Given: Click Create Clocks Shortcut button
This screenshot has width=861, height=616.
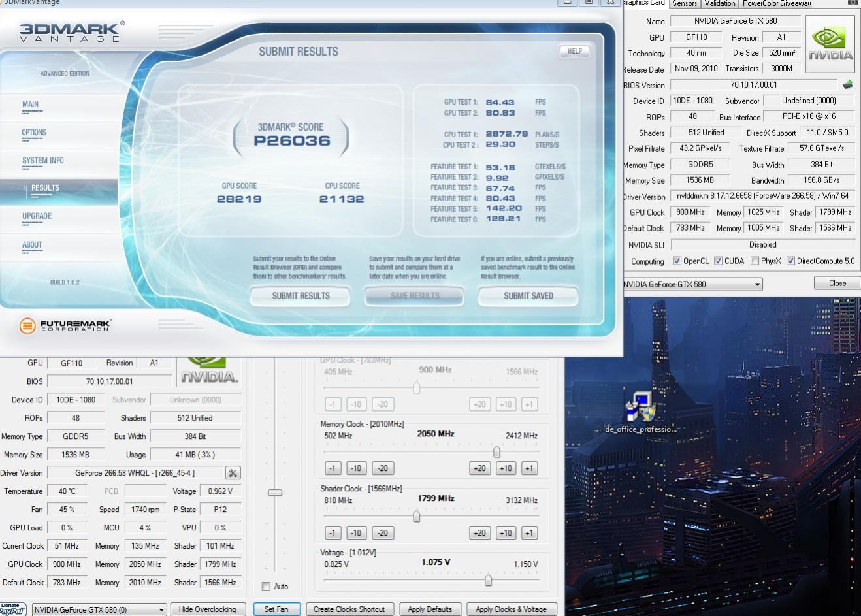Looking at the screenshot, I should pyautogui.click(x=349, y=609).
